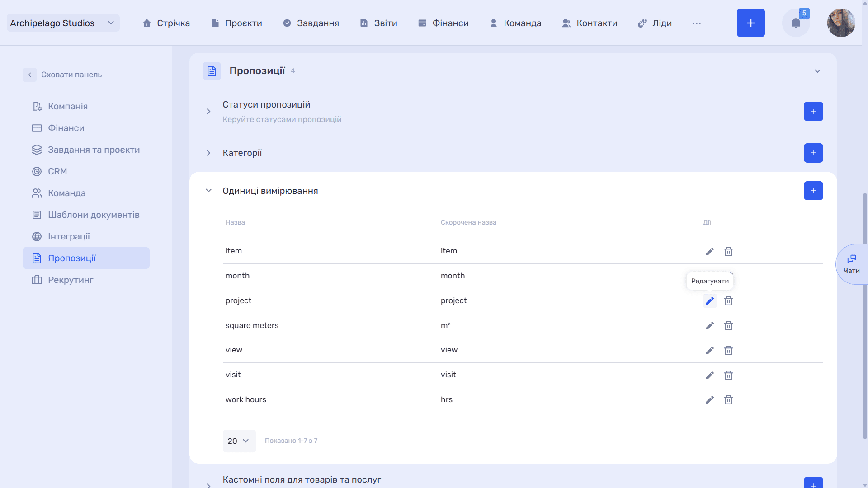
Task: Delete the work hours unit
Action: click(728, 399)
